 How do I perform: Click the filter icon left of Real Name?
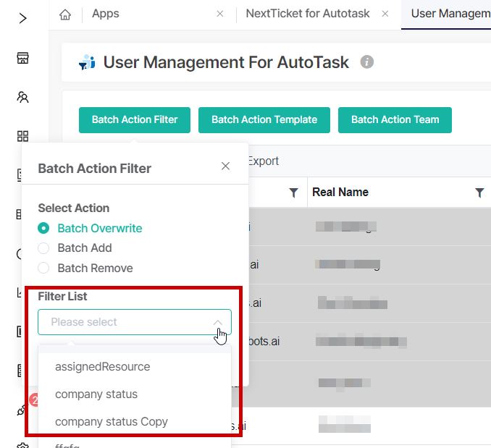coord(293,193)
